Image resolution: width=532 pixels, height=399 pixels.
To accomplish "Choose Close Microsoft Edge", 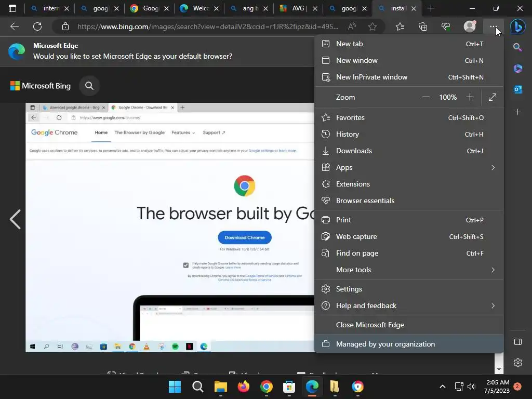I will click(x=409, y=325).
